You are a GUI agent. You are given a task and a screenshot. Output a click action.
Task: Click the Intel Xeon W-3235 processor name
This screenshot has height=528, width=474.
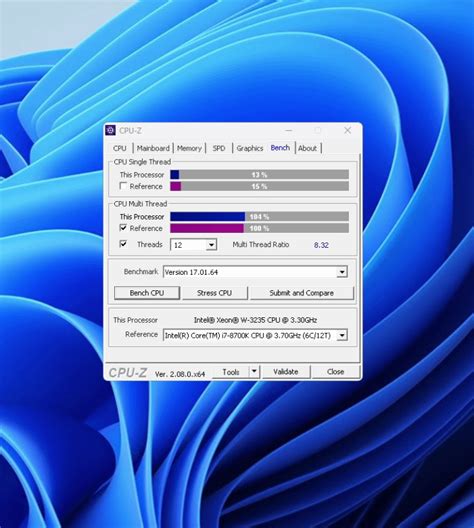tap(255, 320)
